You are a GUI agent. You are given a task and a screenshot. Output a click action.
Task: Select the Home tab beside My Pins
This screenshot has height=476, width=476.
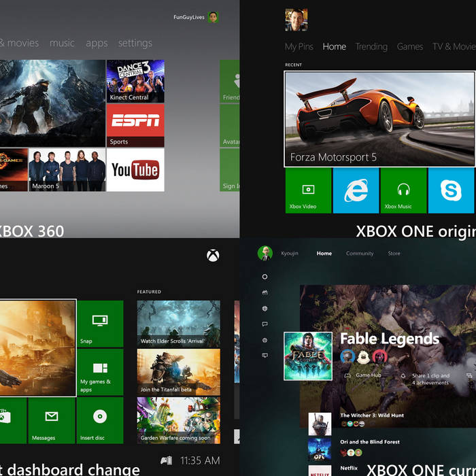pos(335,46)
